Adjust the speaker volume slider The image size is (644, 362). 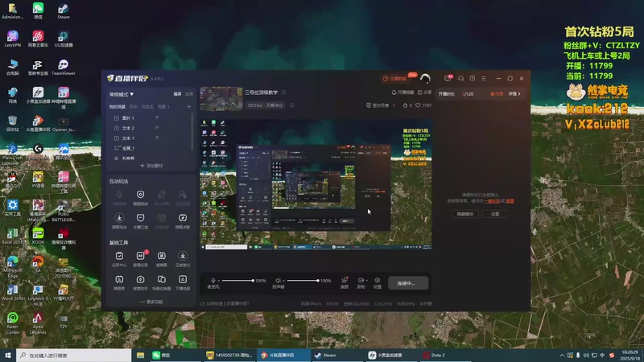[303, 280]
